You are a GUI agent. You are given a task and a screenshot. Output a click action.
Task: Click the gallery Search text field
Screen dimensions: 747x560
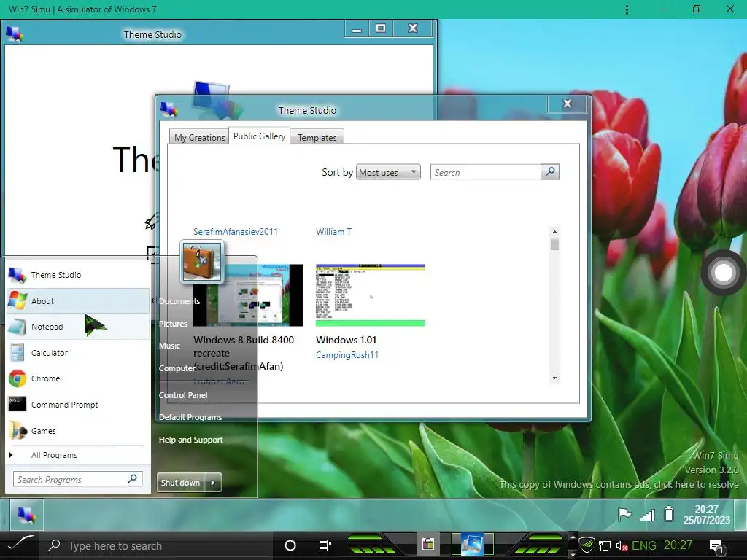485,172
